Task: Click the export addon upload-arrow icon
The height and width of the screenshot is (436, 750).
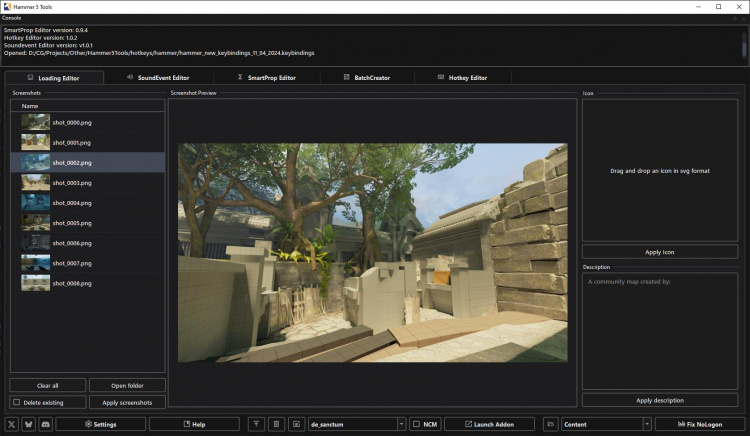Action: (256, 424)
